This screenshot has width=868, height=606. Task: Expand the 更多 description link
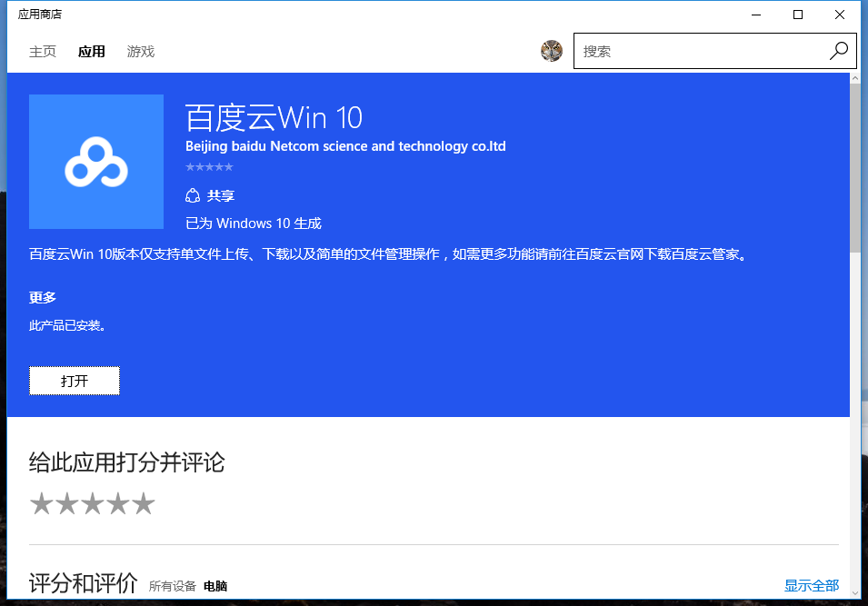[43, 298]
